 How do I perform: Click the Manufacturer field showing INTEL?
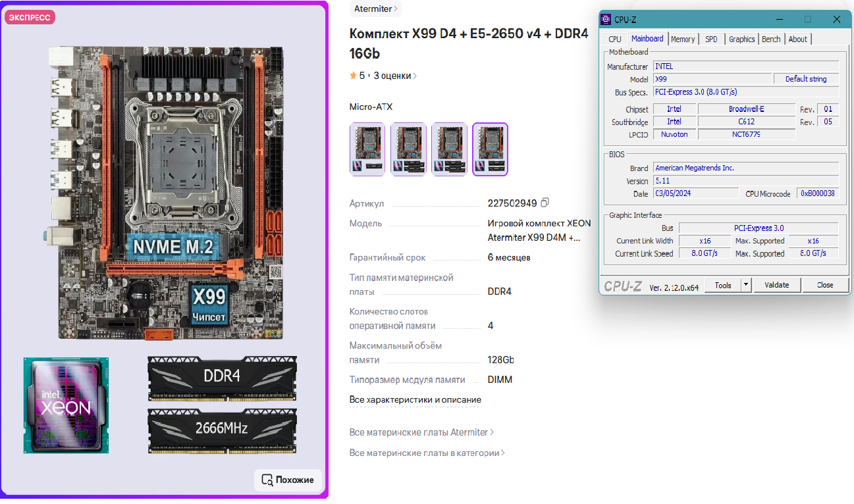[x=745, y=66]
